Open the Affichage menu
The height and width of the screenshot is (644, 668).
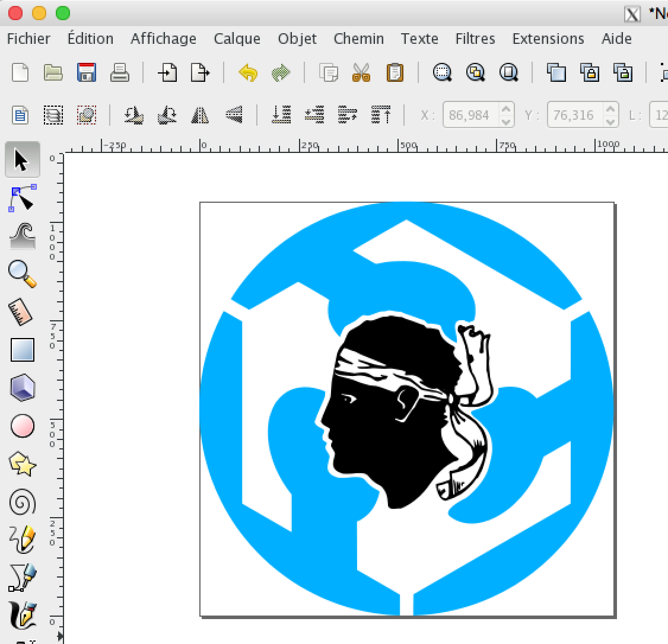click(164, 39)
